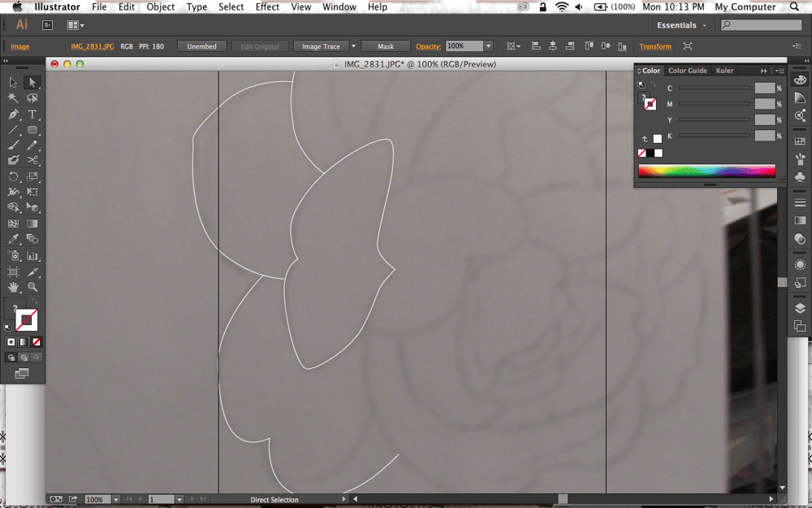Select the Mesh tool
The image size is (812, 508).
pyautogui.click(x=13, y=224)
